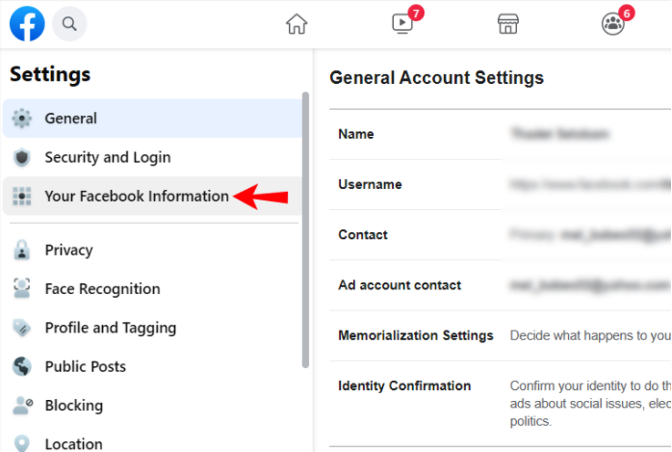Image resolution: width=672 pixels, height=452 pixels.
Task: Open Blocking settings
Action: [153, 405]
